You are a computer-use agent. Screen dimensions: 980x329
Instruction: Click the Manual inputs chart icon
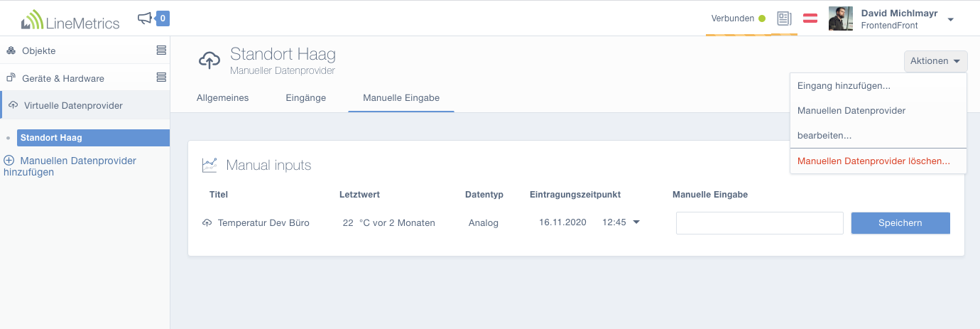coord(209,165)
